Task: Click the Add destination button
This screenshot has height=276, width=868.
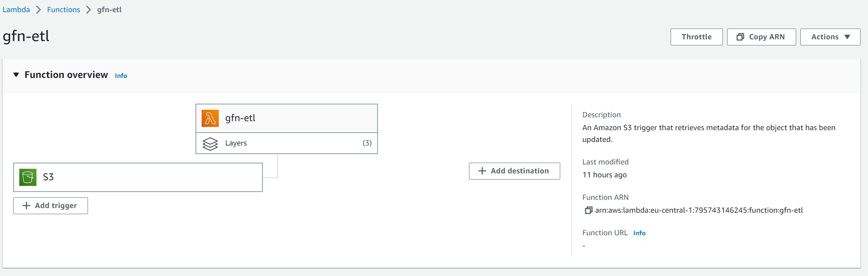Action: click(514, 171)
